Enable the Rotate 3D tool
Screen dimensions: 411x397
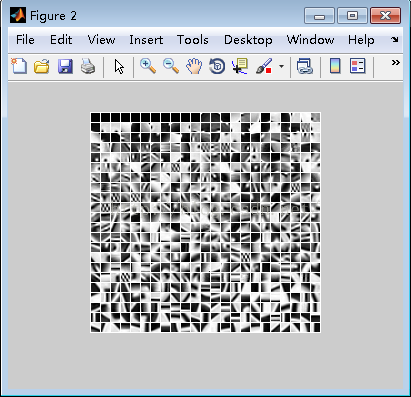(217, 66)
